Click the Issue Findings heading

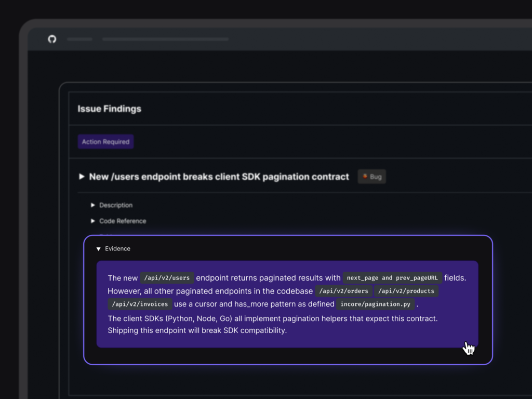(x=109, y=109)
